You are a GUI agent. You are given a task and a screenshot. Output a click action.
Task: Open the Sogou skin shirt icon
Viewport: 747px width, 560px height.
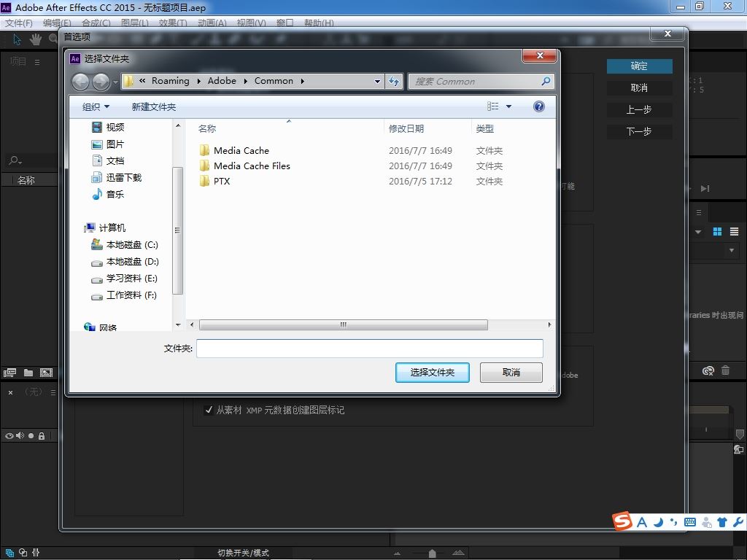[x=721, y=522]
